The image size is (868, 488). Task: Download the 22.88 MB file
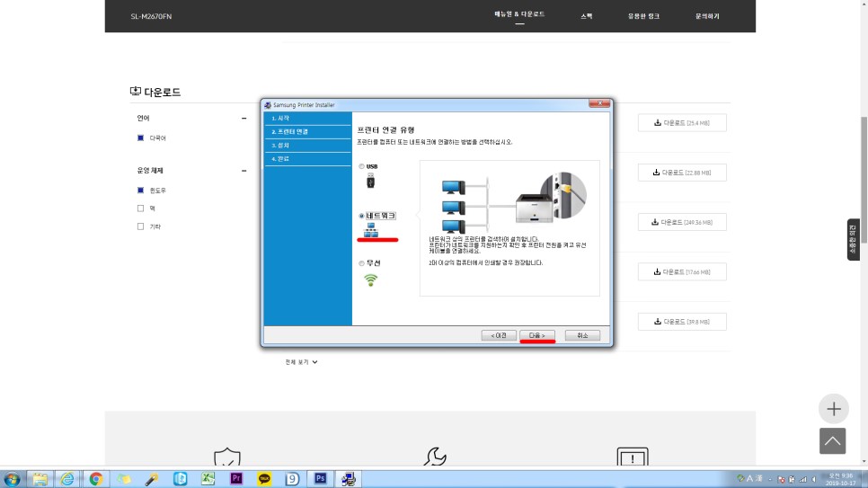point(682,173)
